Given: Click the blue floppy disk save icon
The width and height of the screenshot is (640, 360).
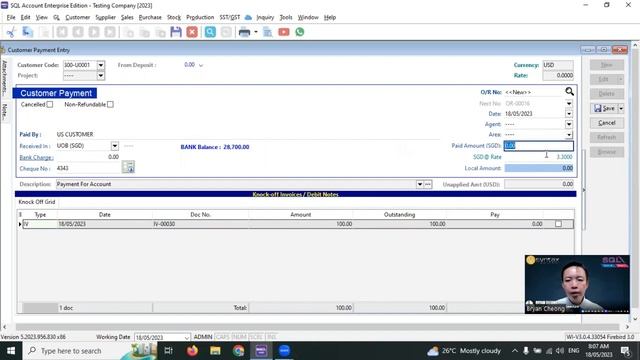Looking at the screenshot, I should [176, 32].
